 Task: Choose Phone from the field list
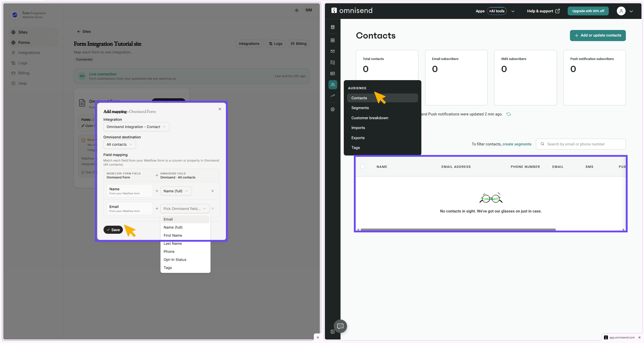click(185, 252)
